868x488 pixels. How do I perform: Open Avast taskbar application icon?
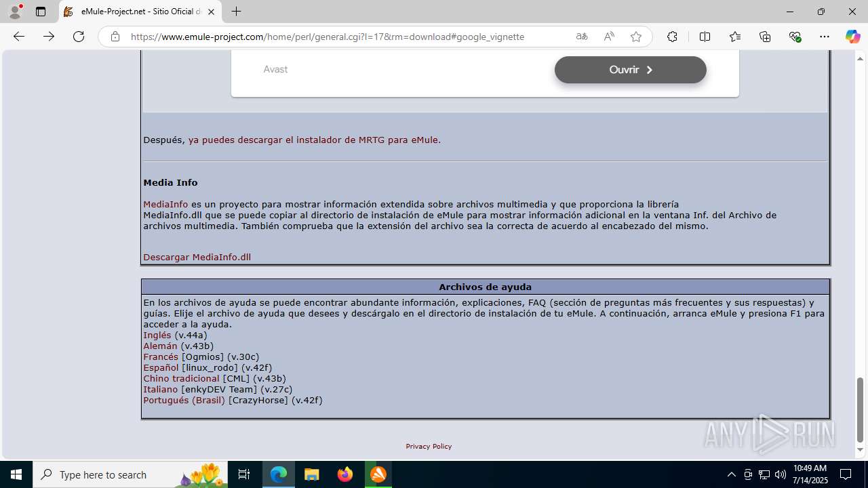point(378,474)
